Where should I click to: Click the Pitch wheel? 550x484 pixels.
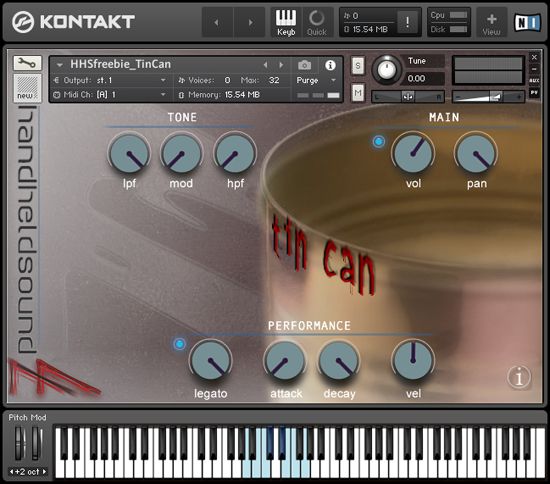(x=20, y=443)
